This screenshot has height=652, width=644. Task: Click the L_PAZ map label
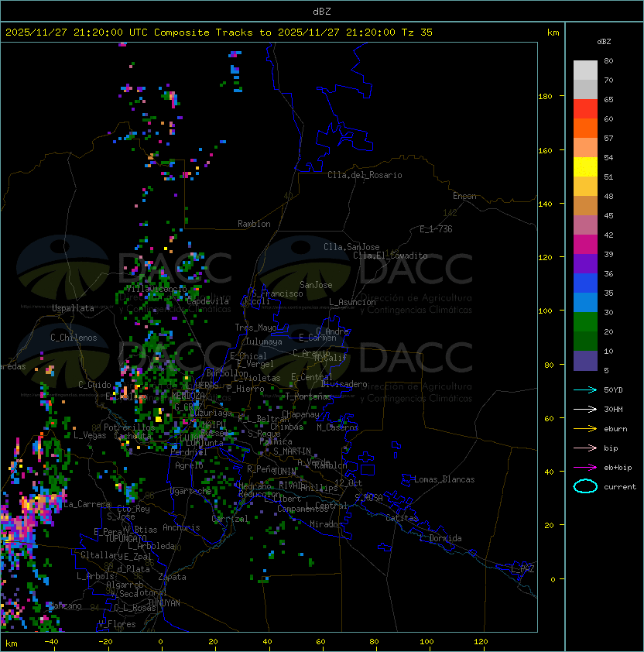point(522,569)
